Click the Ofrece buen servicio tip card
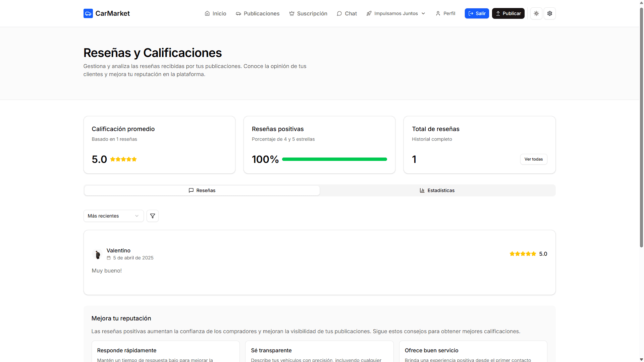 [x=473, y=351]
